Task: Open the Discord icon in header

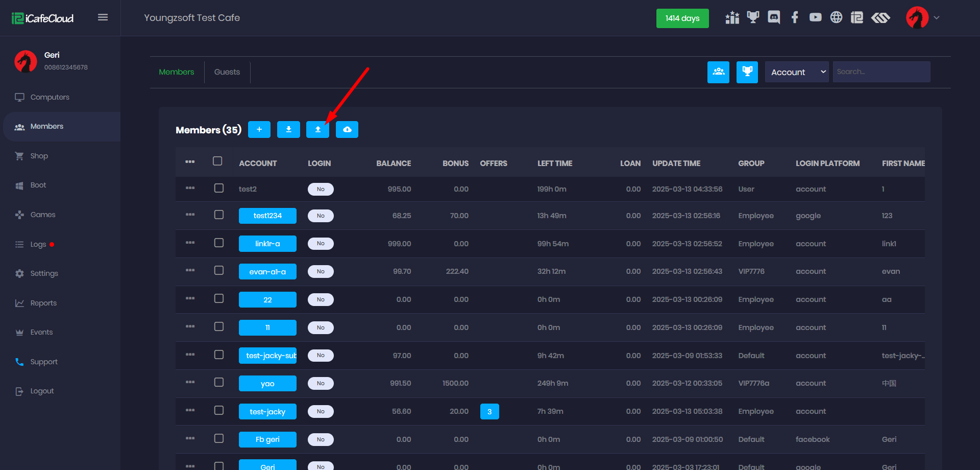Action: point(774,18)
